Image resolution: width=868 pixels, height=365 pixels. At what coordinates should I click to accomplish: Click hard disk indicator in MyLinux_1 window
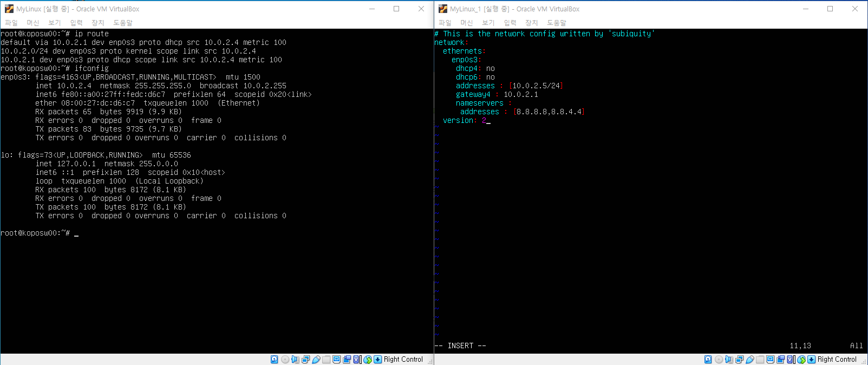point(708,359)
